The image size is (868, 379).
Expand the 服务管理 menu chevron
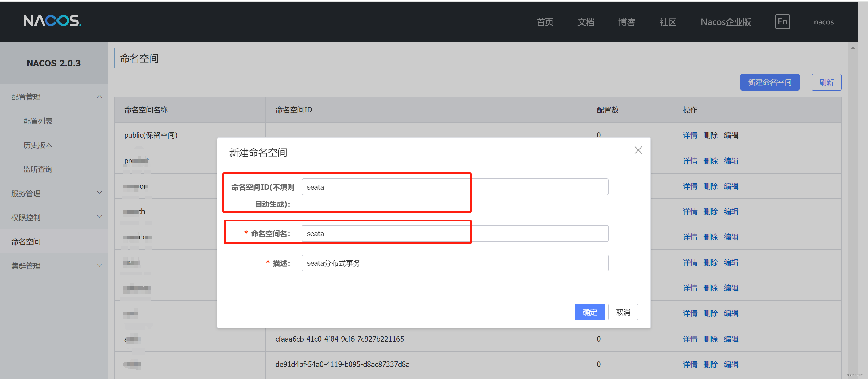(99, 193)
